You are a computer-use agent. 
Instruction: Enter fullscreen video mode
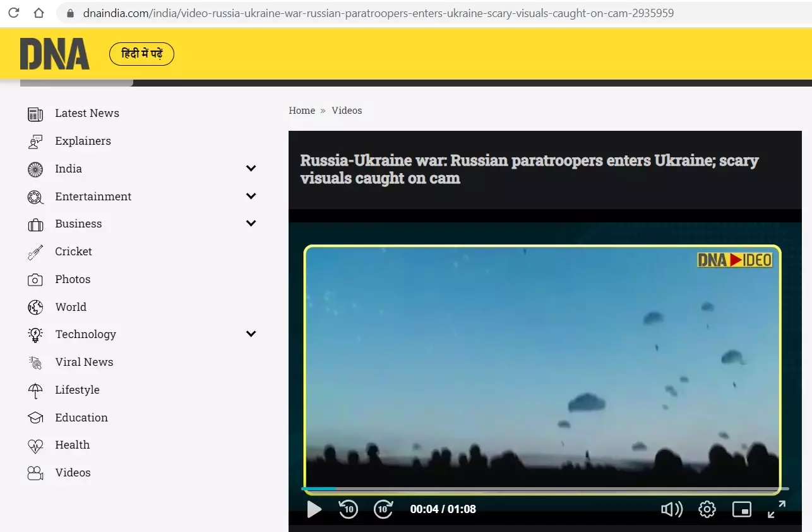tap(777, 509)
